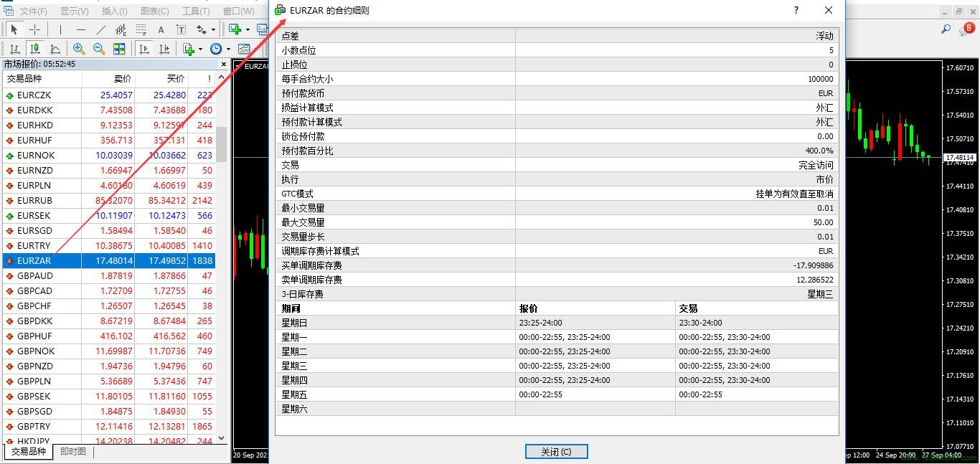Select the EURCZK symbol row
Screen dimensions: 980x464
tap(108, 95)
